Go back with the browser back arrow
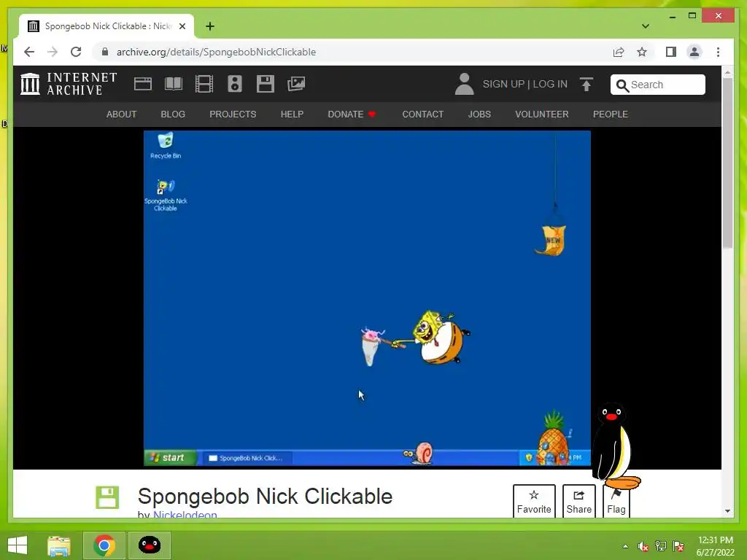Screen dimensions: 747x560 [x=29, y=52]
